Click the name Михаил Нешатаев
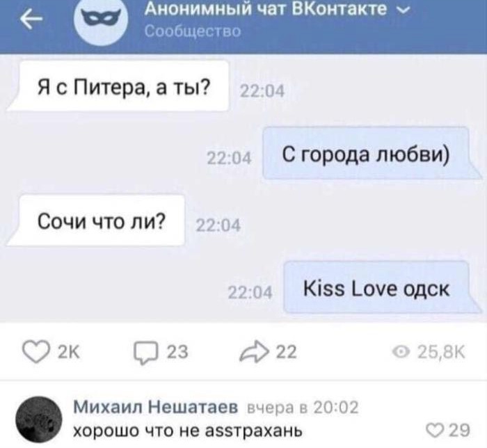This screenshot has width=487, height=448. point(156,407)
